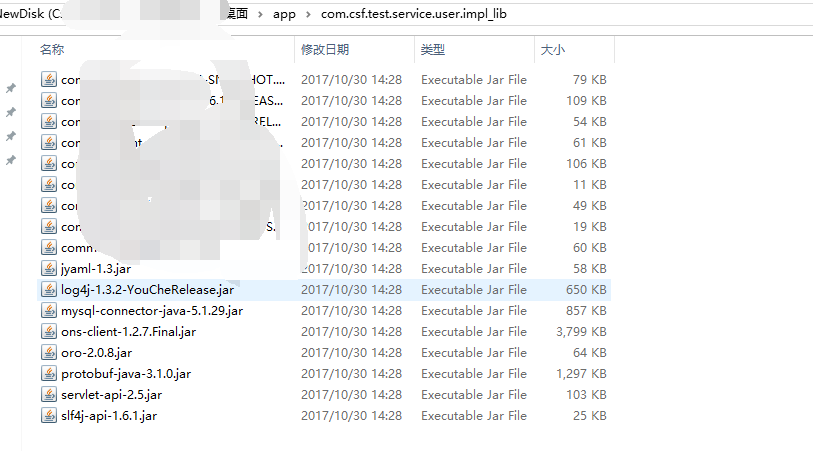Image resolution: width=813 pixels, height=451 pixels.
Task: Select the protobuf-java-3.1.0.jar icon
Action: (49, 373)
